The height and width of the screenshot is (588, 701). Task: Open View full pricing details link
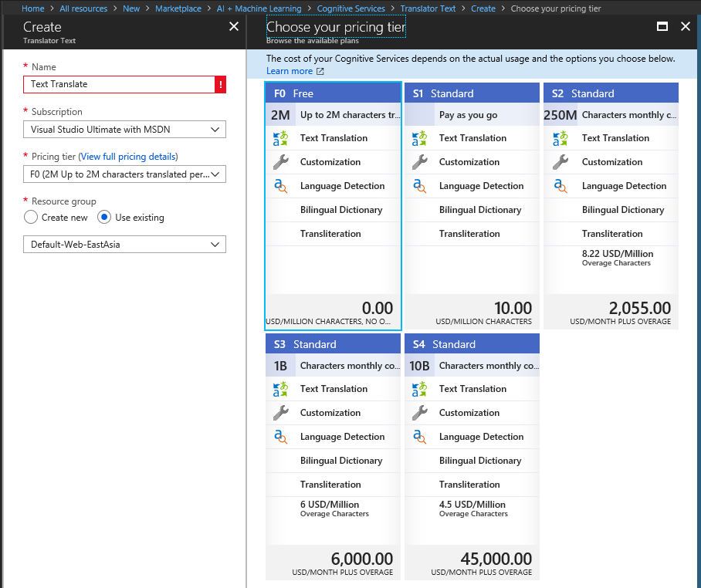[x=128, y=157]
